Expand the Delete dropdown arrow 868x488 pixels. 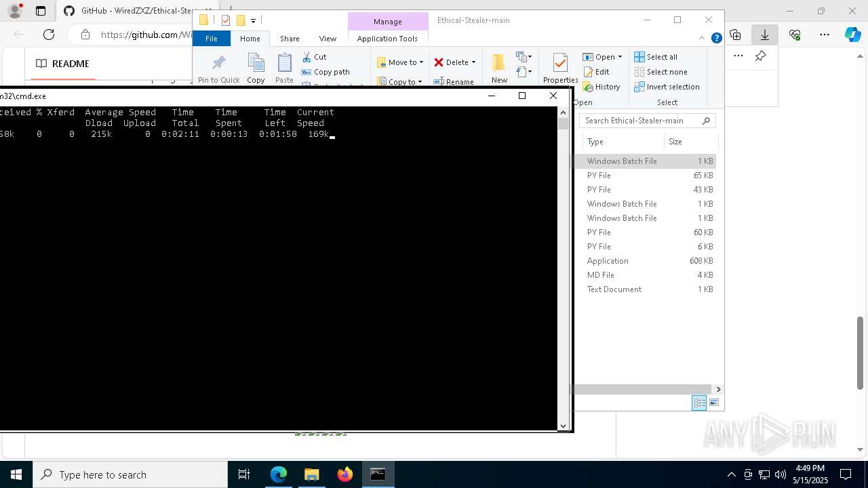point(473,62)
